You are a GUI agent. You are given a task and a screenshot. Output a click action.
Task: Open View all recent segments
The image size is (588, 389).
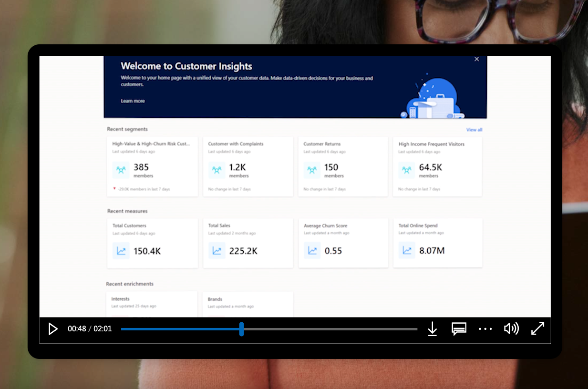pos(474,130)
